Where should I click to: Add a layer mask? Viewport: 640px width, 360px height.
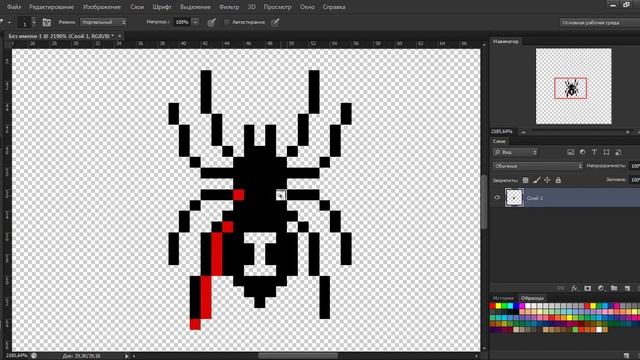588,288
